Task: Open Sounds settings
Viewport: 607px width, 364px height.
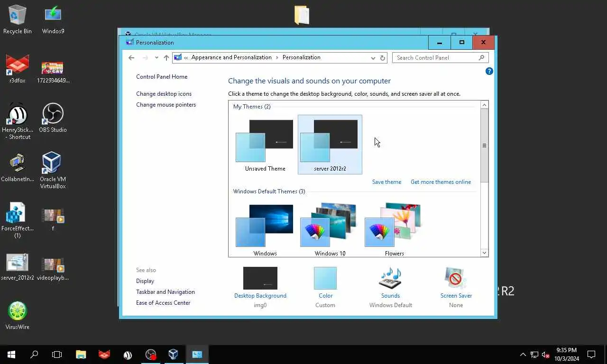Action: [391, 287]
